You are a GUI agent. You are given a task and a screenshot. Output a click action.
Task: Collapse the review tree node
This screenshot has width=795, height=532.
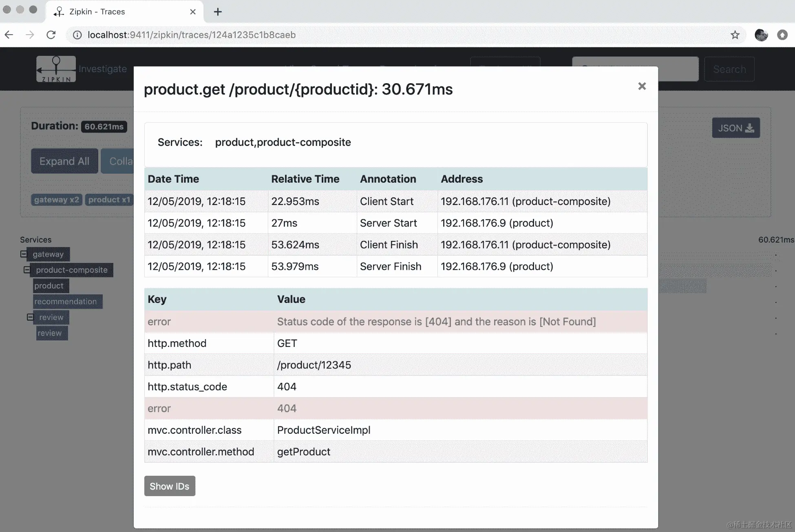(30, 317)
